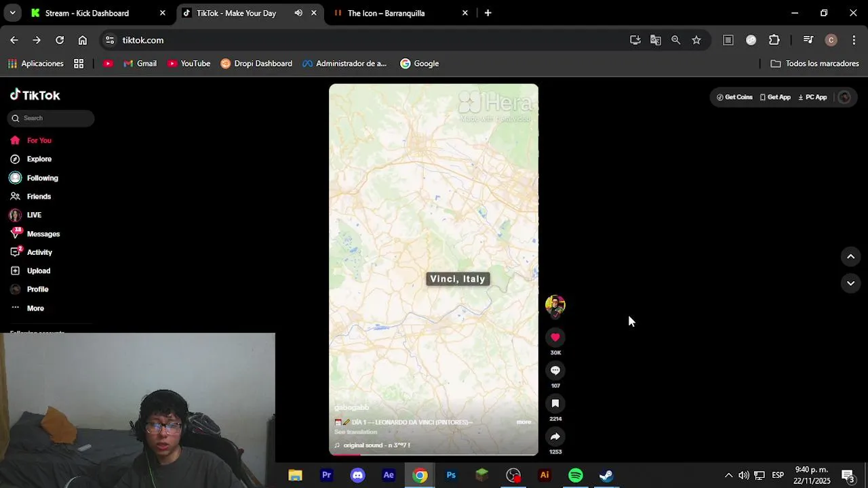The height and width of the screenshot is (488, 868).
Task: Open the original sound link
Action: [372, 445]
